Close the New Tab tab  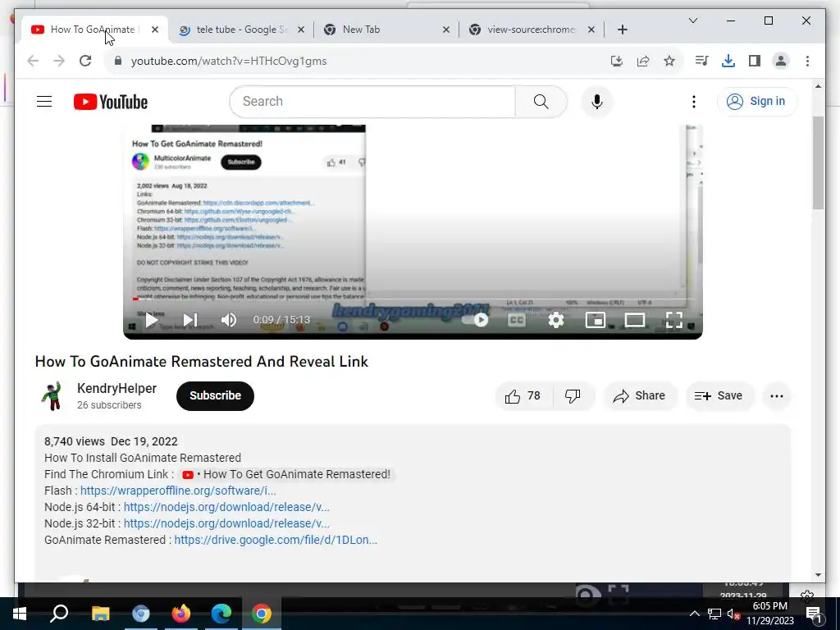click(445, 30)
